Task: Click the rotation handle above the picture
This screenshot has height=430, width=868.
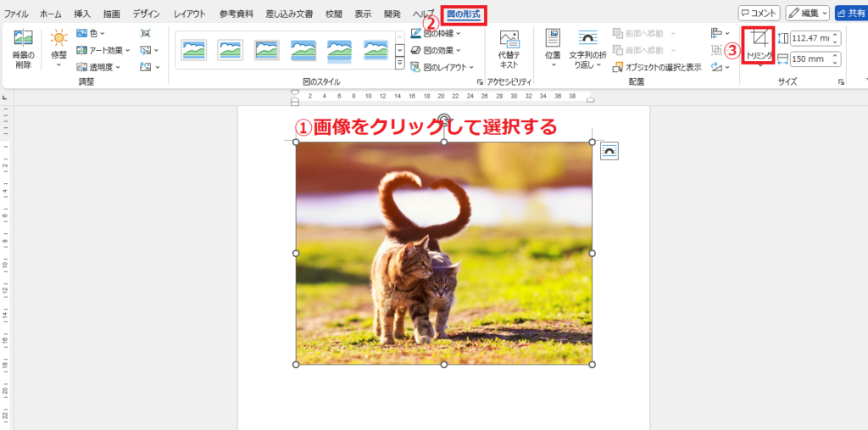Action: (x=443, y=119)
